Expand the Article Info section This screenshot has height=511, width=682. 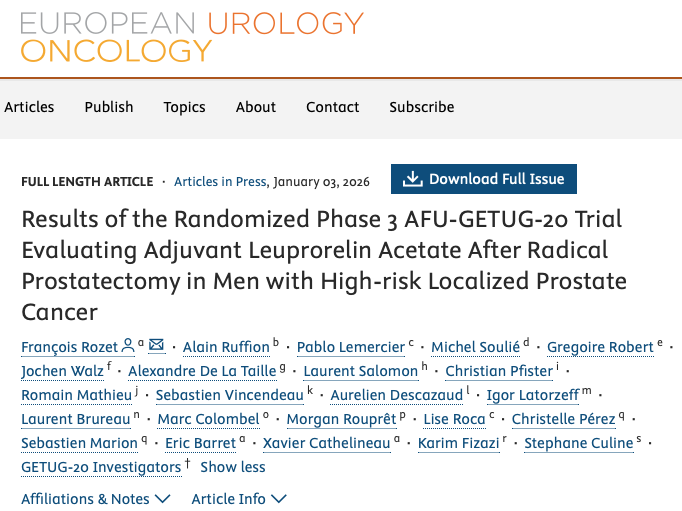(x=239, y=498)
